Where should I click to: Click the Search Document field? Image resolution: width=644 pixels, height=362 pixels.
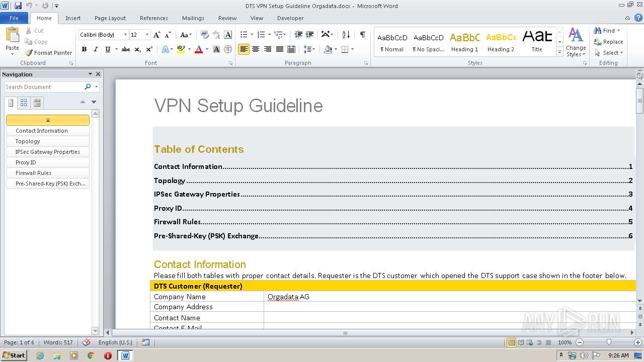click(x=44, y=87)
